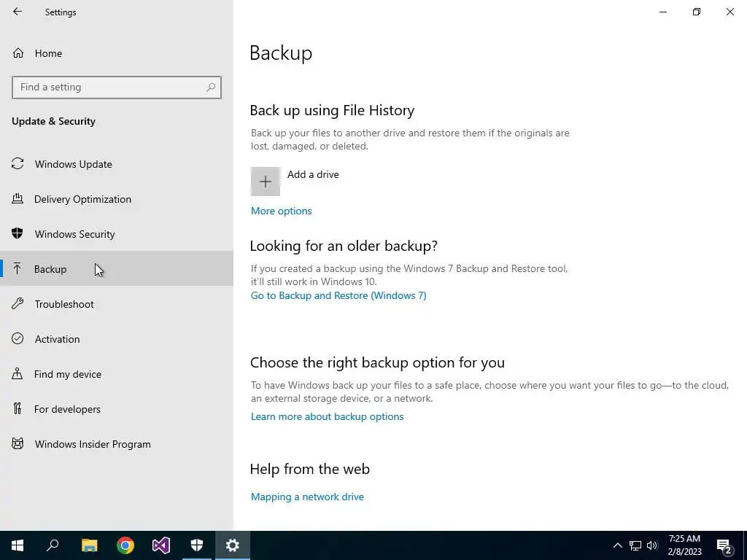The height and width of the screenshot is (560, 747).
Task: Open the notification action center
Action: click(724, 546)
